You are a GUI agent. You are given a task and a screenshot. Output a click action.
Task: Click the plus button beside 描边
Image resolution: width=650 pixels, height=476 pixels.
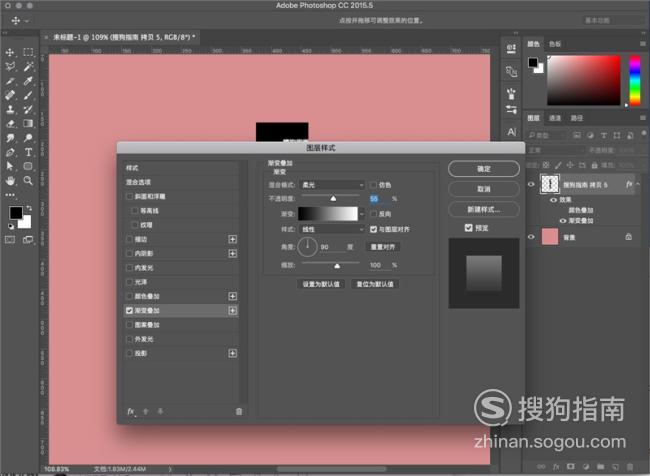[x=233, y=239]
